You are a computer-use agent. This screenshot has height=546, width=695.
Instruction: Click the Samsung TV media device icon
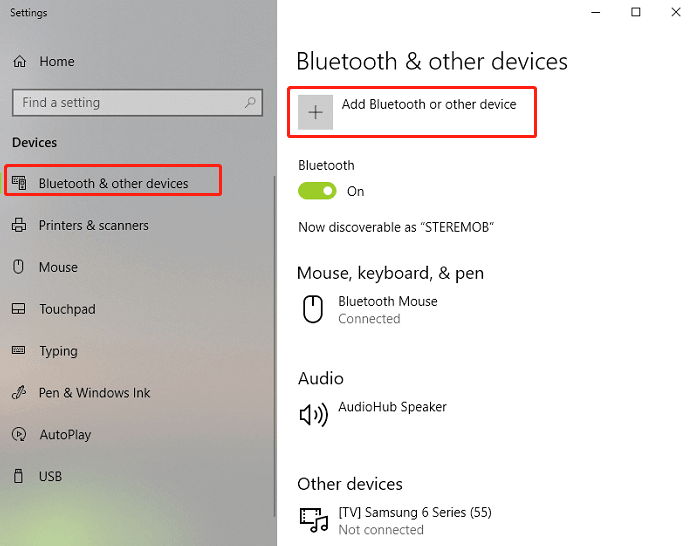314,520
